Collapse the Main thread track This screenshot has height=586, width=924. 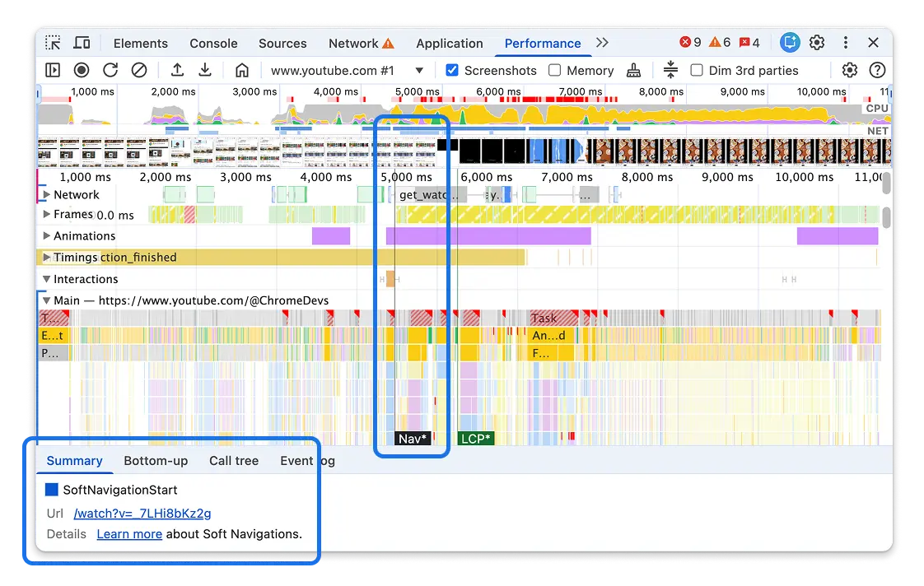(47, 300)
